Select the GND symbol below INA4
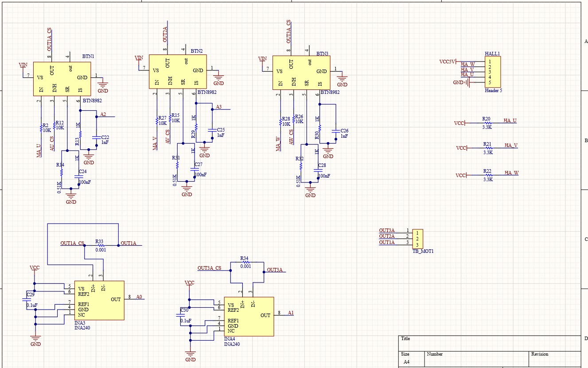588x368 pixels. click(x=191, y=355)
